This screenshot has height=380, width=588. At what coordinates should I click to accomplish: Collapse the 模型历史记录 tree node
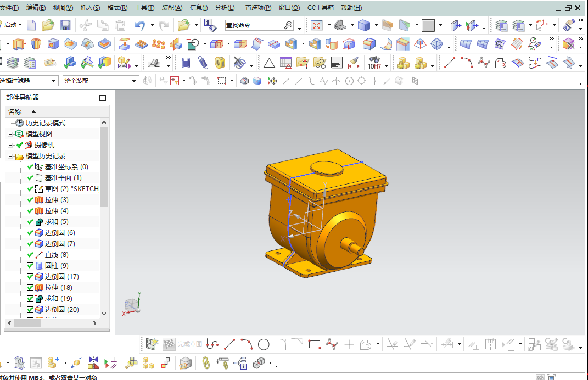click(10, 156)
